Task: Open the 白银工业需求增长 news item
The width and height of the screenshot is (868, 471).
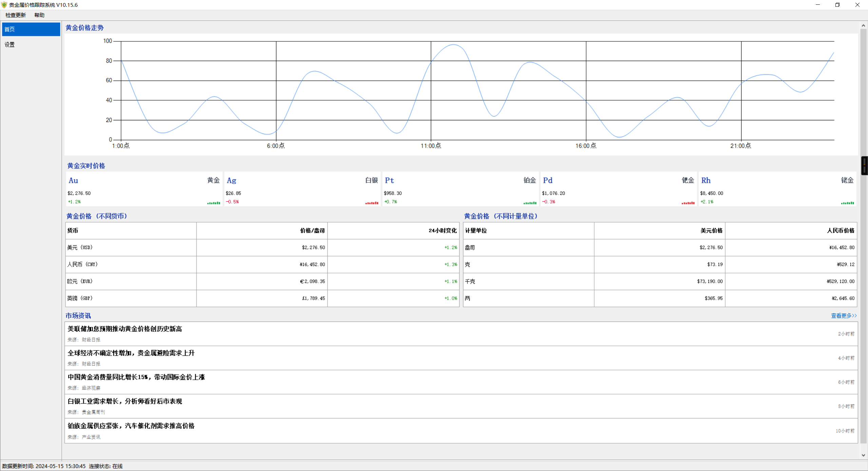Action: 125,401
